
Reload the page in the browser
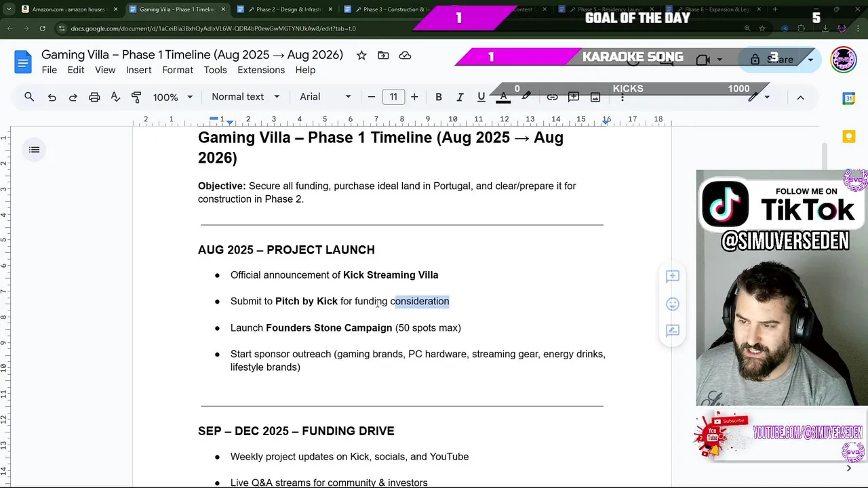click(x=42, y=28)
